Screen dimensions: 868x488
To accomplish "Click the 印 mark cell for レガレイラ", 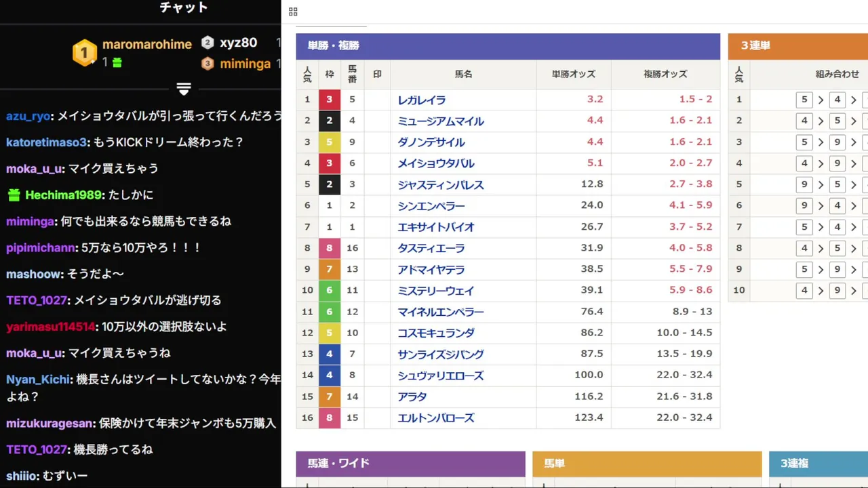I will click(377, 100).
